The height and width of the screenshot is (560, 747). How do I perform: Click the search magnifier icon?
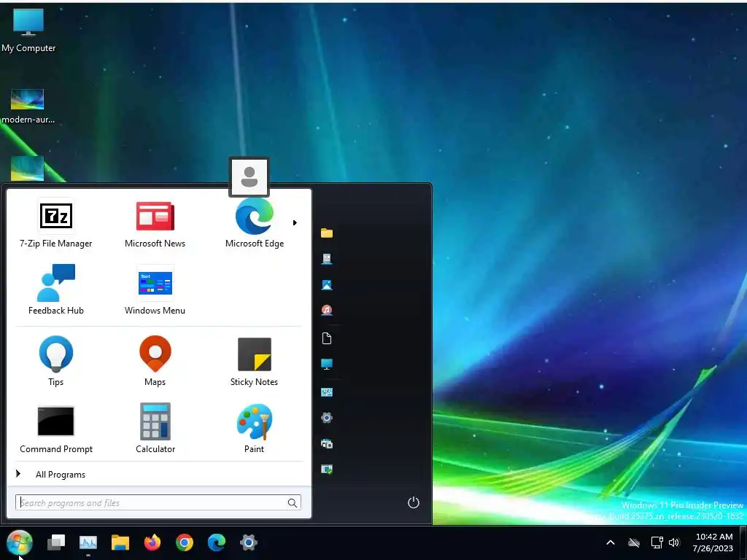[293, 503]
